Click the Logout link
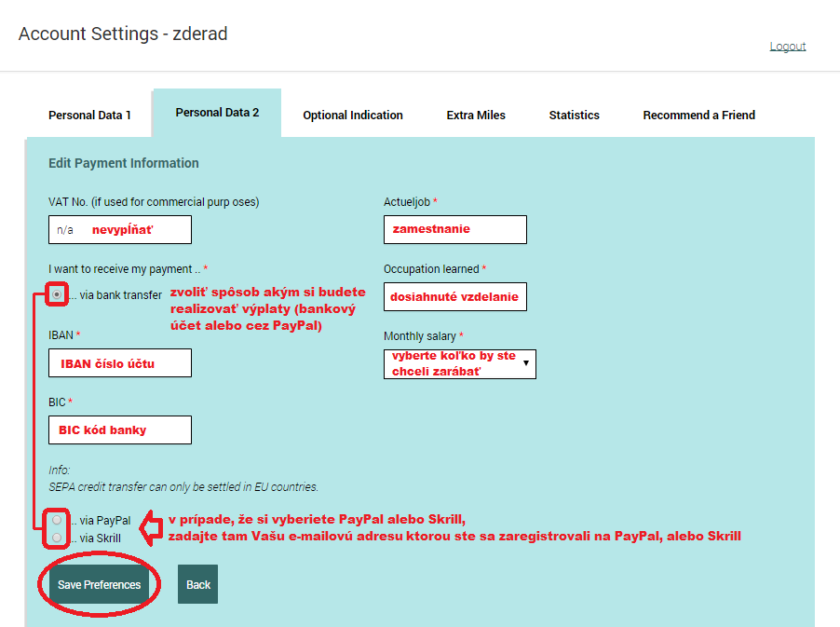The height and width of the screenshot is (627, 840). coord(787,47)
